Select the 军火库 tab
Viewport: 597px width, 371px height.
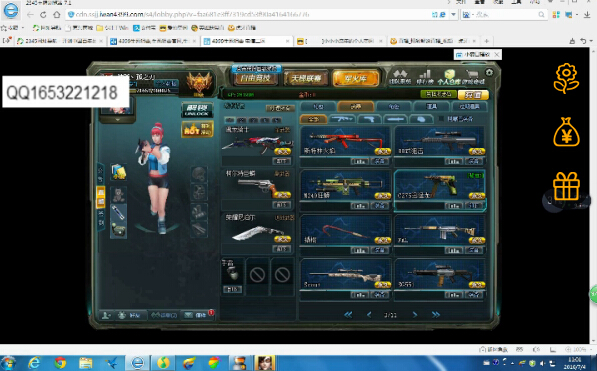(x=356, y=78)
